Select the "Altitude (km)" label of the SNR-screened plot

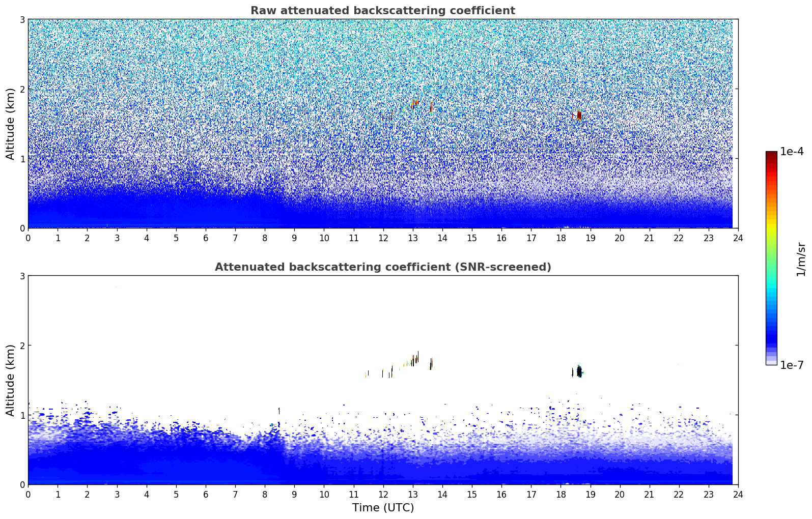pyautogui.click(x=11, y=380)
